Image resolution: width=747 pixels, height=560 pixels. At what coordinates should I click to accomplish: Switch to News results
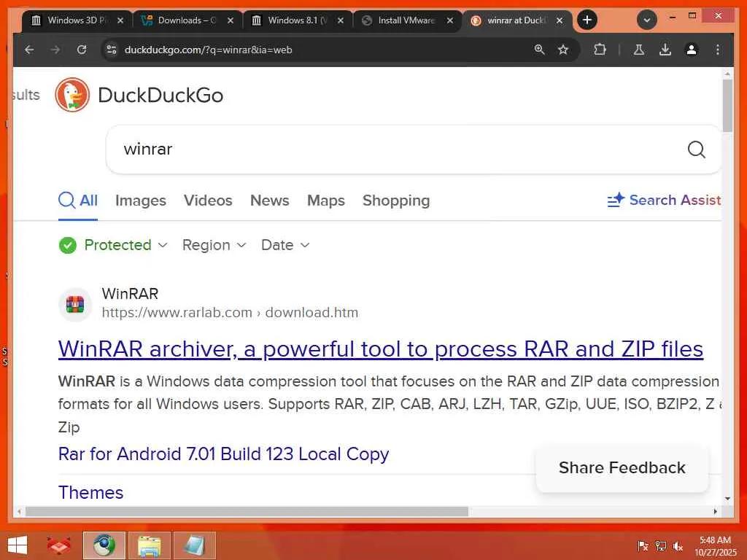click(270, 201)
